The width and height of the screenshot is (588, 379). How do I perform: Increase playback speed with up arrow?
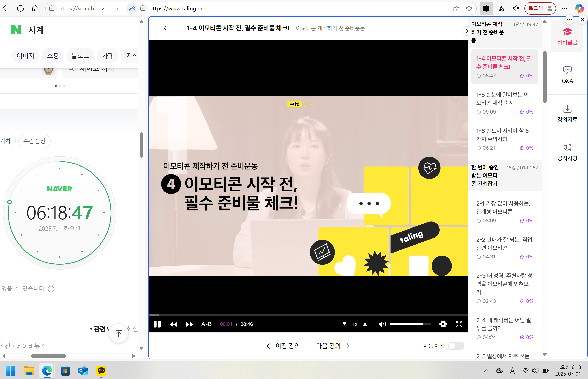click(365, 324)
